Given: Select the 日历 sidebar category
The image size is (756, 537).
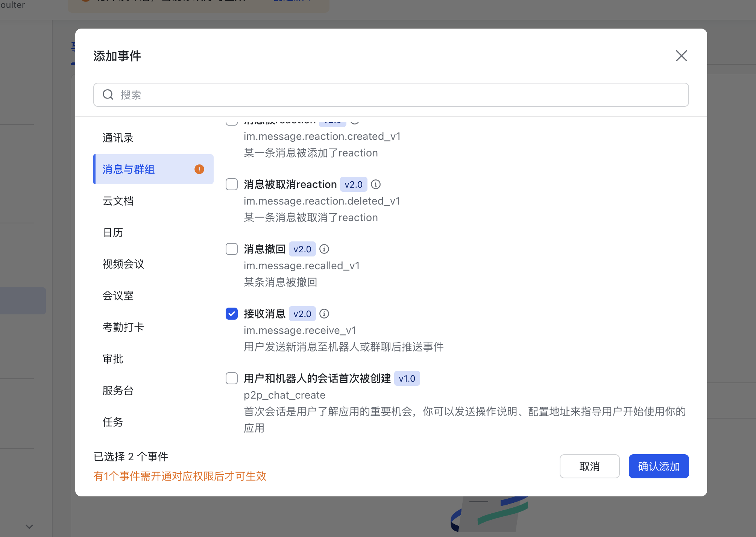Looking at the screenshot, I should pos(113,232).
